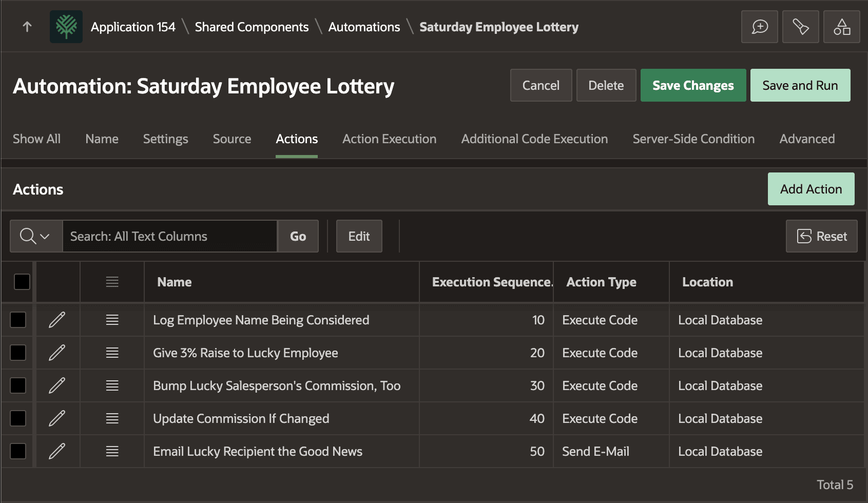The width and height of the screenshot is (868, 503).
Task: Edit Email Lucky Recipient pencil icon
Action: click(57, 451)
